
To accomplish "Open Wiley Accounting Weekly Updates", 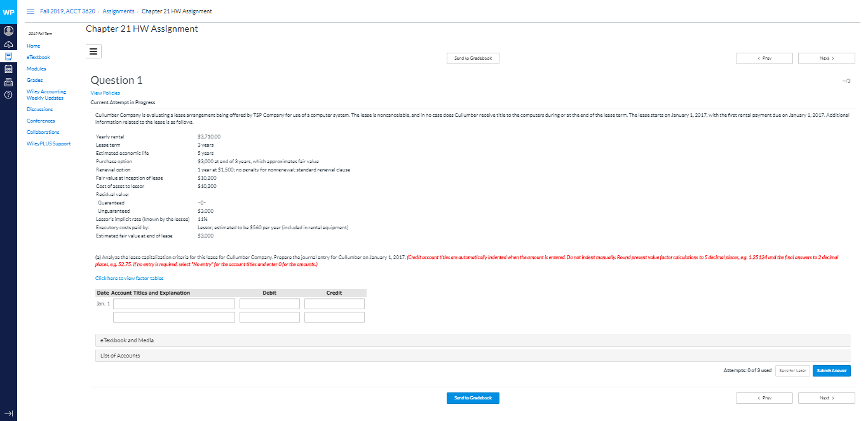I will tap(46, 95).
